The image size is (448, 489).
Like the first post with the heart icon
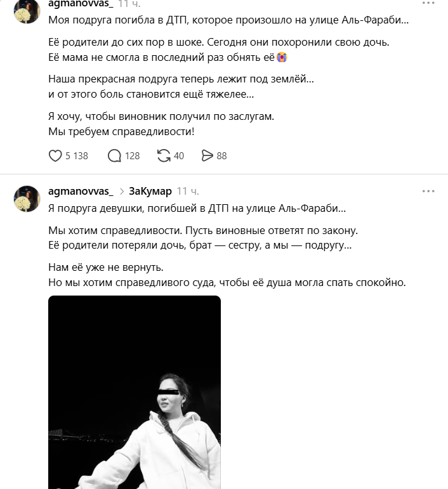55,155
